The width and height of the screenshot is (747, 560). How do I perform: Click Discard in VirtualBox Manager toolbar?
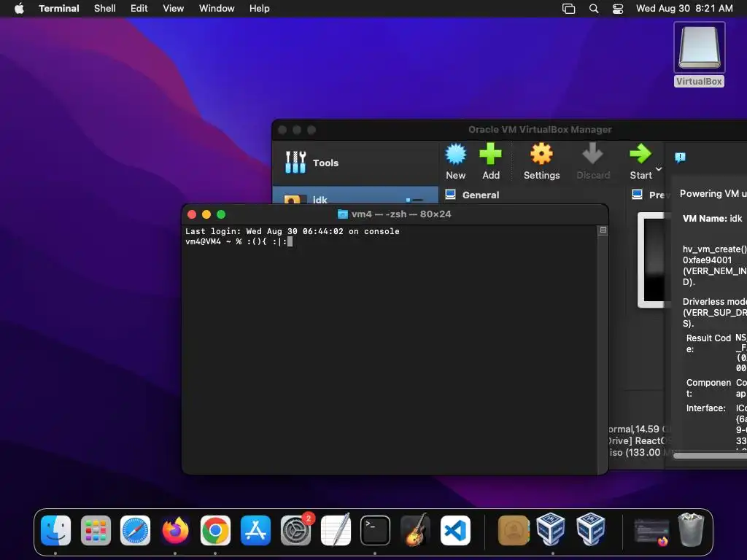(593, 161)
